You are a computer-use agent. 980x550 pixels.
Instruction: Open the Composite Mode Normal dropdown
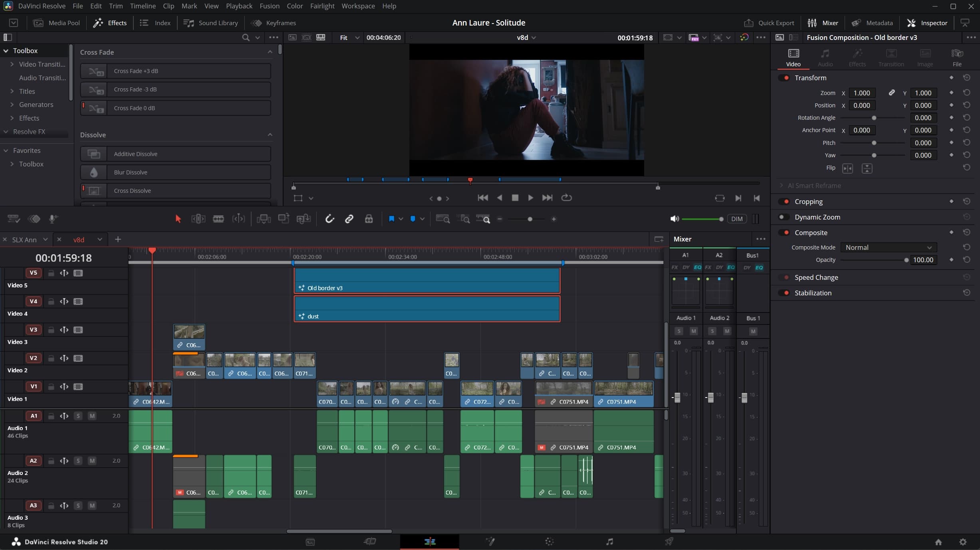(889, 247)
